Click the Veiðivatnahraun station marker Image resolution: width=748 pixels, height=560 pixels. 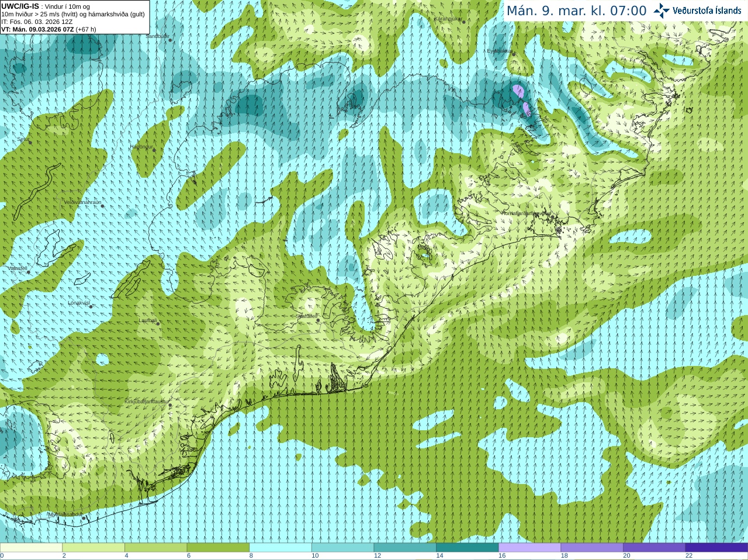(102, 206)
